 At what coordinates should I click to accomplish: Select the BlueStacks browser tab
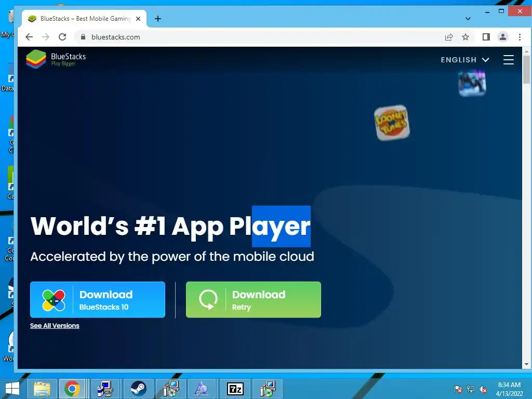point(84,19)
